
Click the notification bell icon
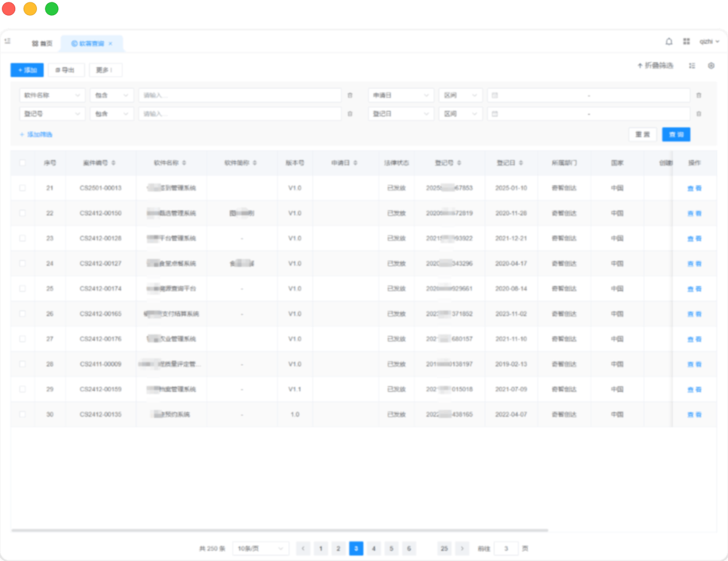[669, 42]
